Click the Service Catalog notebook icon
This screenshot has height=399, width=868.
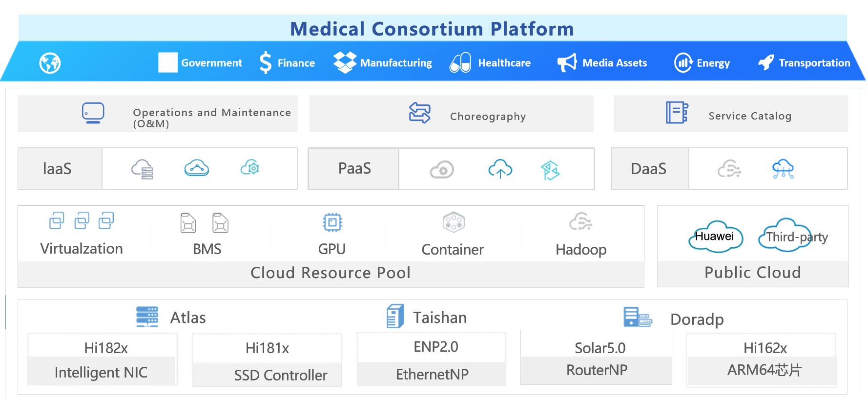point(677,113)
